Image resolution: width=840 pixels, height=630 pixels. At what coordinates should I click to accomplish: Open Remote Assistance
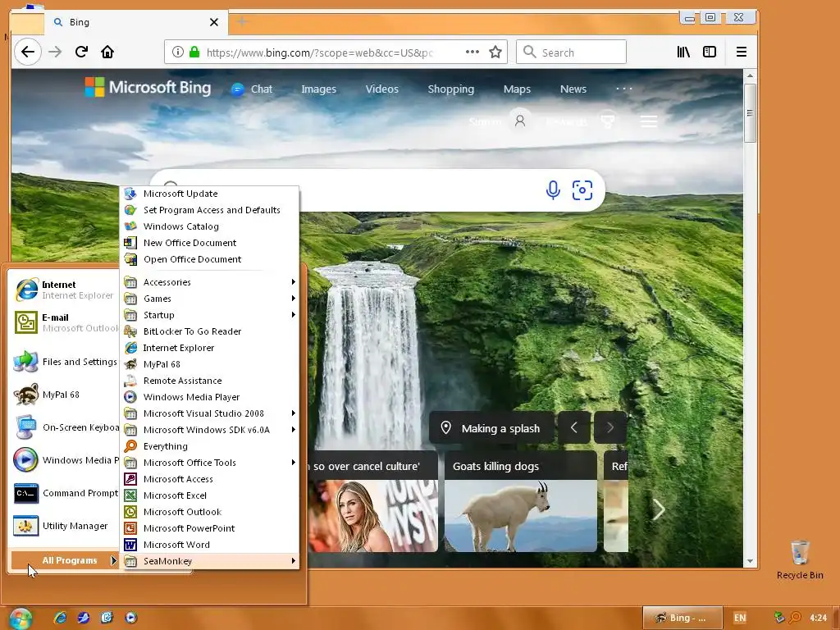click(209, 381)
